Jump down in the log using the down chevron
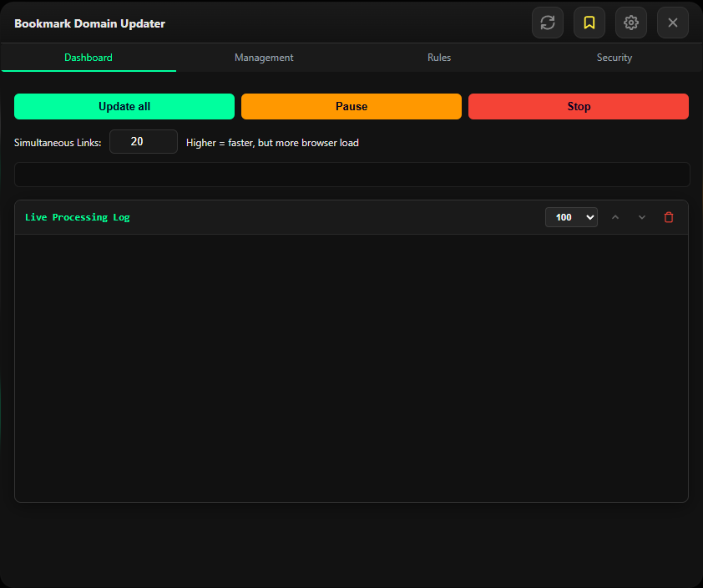This screenshot has width=703, height=588. click(x=641, y=217)
